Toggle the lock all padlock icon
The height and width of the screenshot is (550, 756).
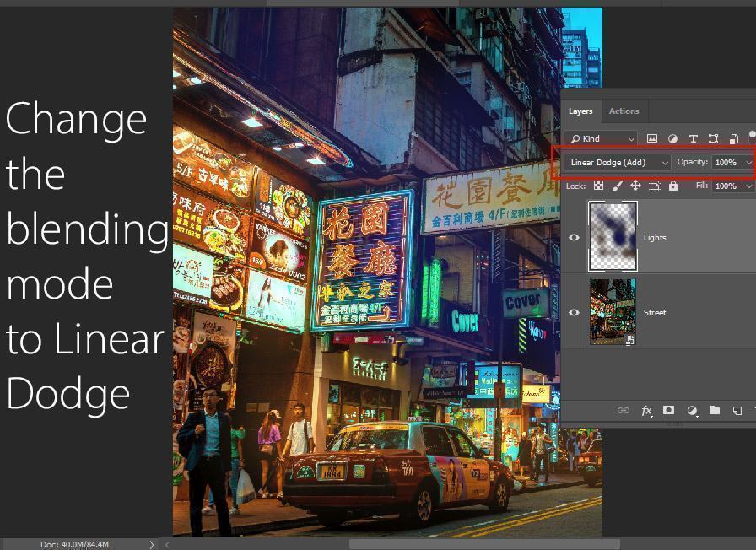click(672, 186)
